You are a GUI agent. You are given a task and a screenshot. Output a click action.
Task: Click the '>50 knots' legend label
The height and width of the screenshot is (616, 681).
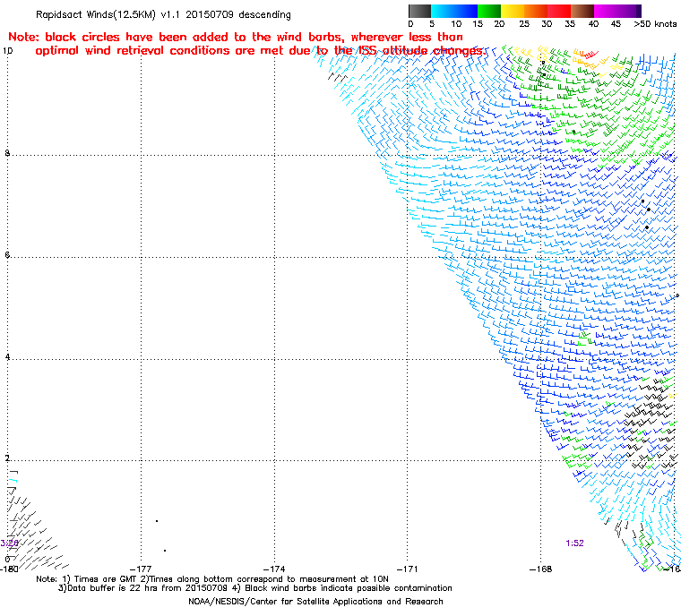(655, 24)
